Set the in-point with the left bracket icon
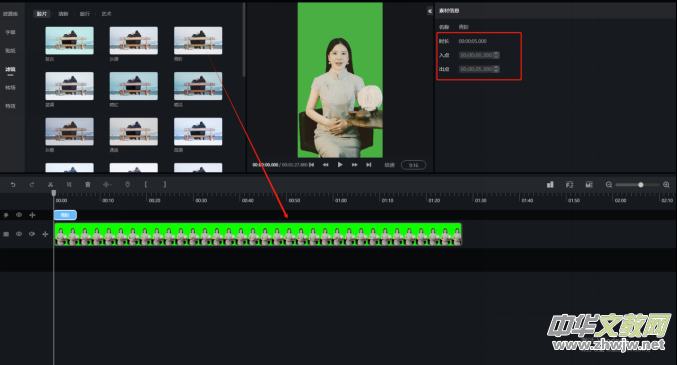 coord(146,184)
